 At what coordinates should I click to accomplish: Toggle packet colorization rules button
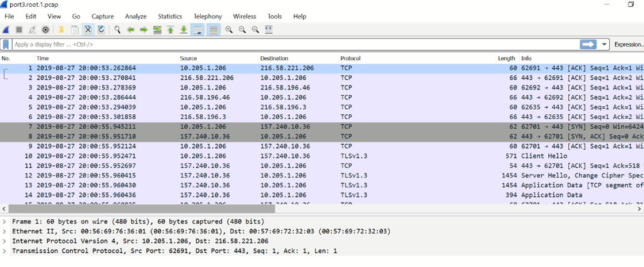tap(214, 30)
